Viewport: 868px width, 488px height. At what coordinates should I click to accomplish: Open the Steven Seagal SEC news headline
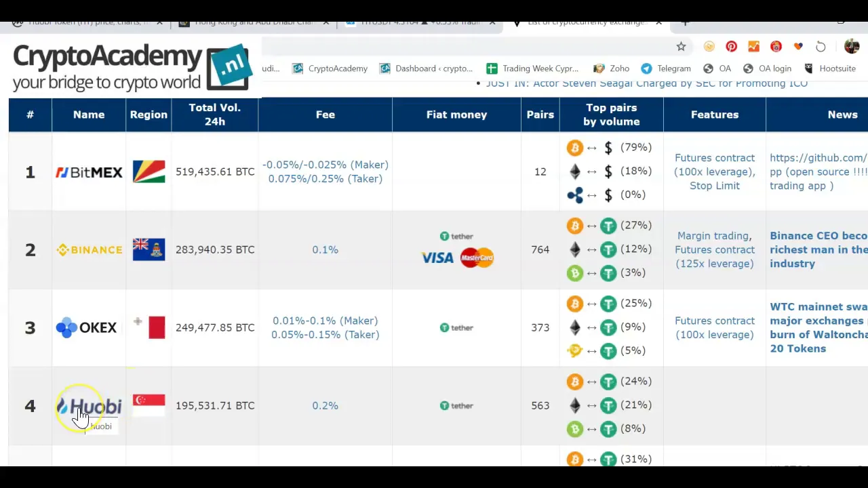coord(647,83)
